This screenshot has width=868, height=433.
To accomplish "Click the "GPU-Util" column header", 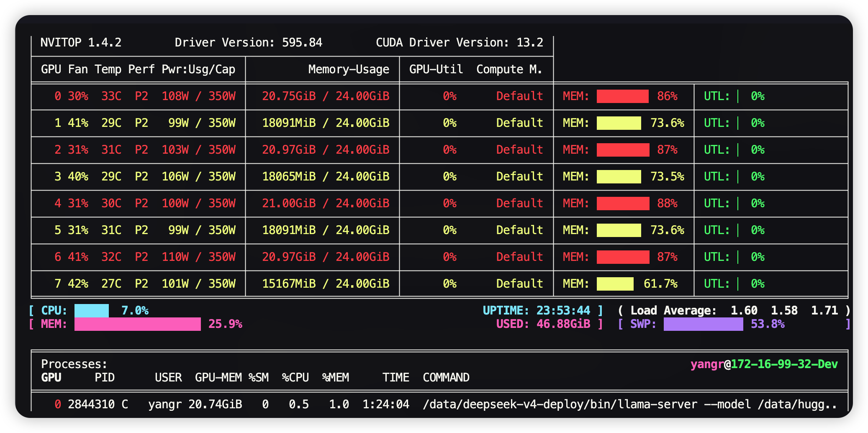I will (436, 69).
